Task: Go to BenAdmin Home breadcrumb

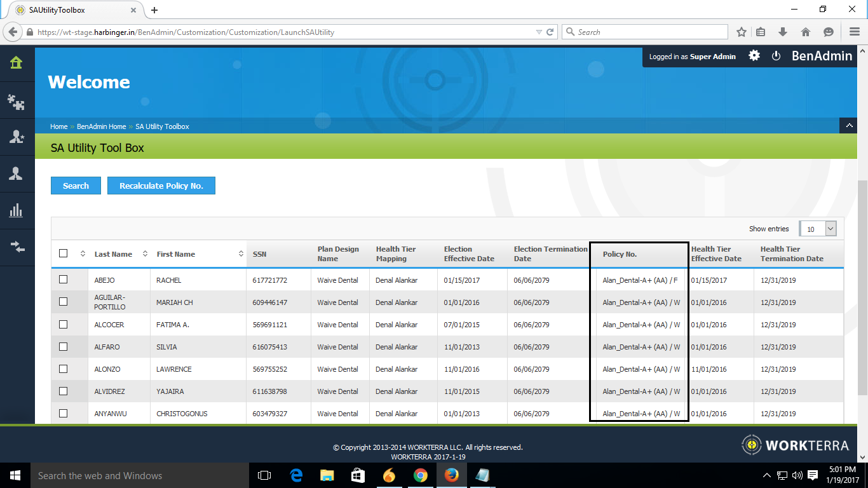Action: [x=101, y=126]
